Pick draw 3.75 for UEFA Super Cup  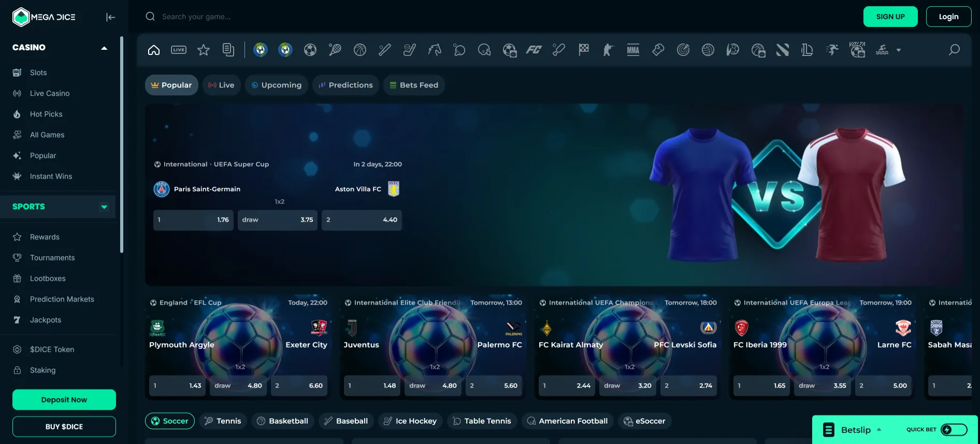tap(278, 220)
